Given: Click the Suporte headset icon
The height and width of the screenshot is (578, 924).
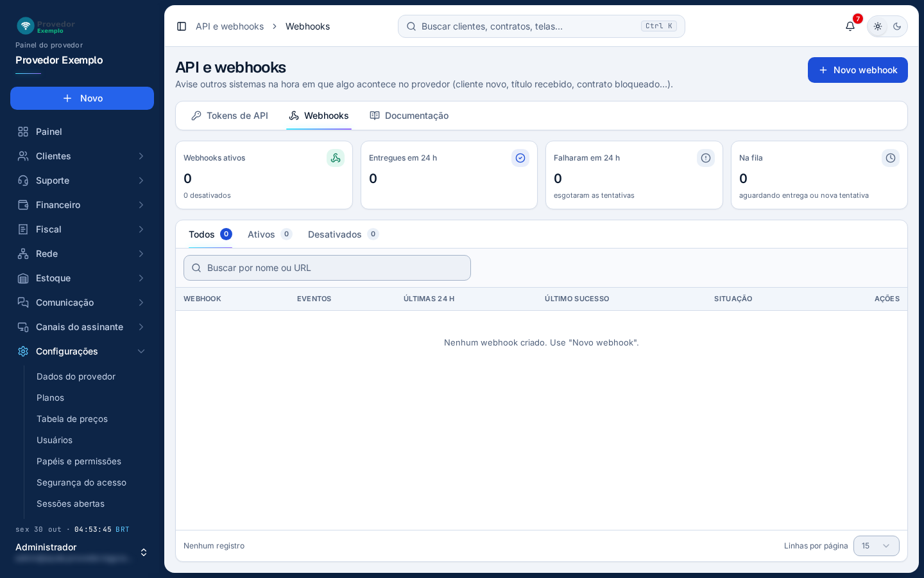Looking at the screenshot, I should pyautogui.click(x=23, y=180).
